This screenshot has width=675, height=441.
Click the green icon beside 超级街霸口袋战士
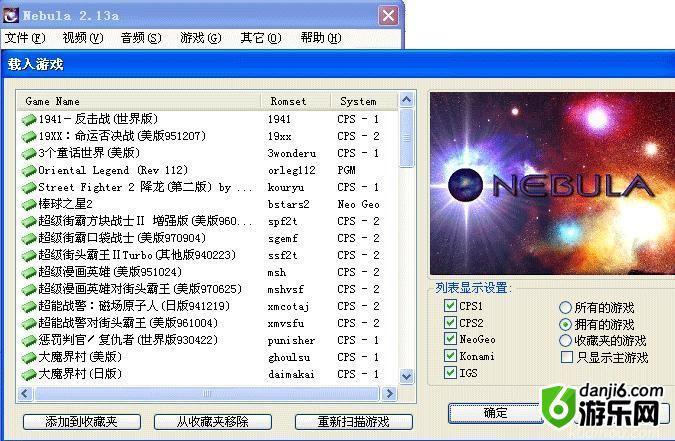point(29,238)
